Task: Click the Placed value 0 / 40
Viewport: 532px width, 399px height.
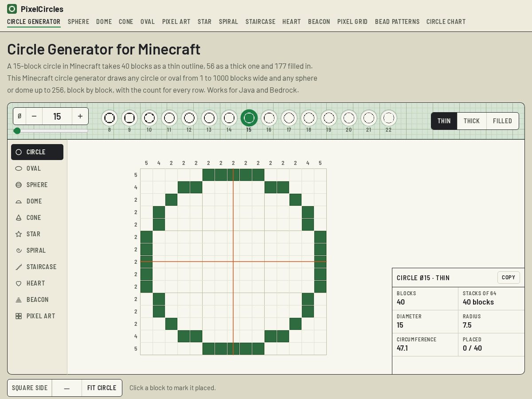Action: 472,348
